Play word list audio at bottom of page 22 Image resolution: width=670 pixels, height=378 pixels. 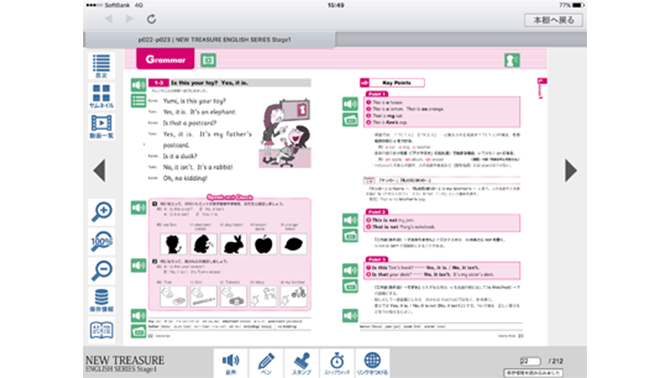click(x=138, y=316)
